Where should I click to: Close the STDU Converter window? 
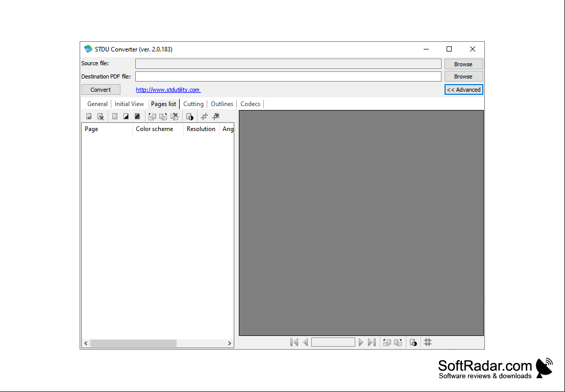point(473,49)
